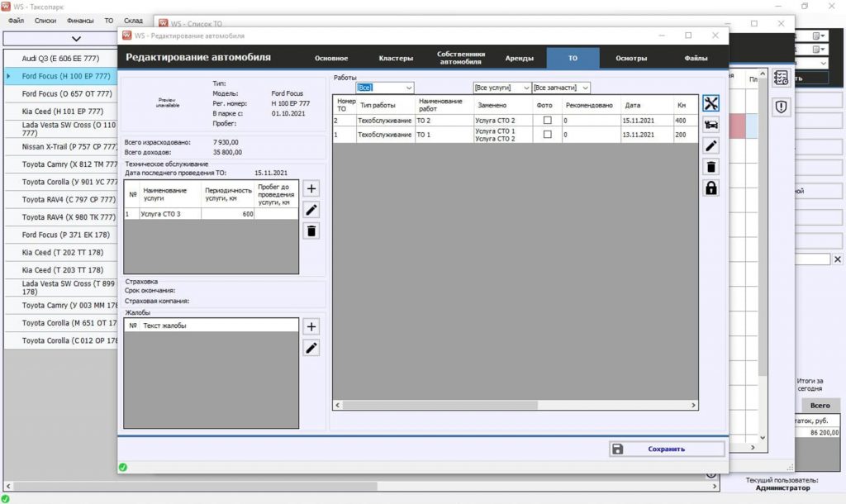Click horizontal scrollbar of works table

pyautogui.click(x=440, y=405)
